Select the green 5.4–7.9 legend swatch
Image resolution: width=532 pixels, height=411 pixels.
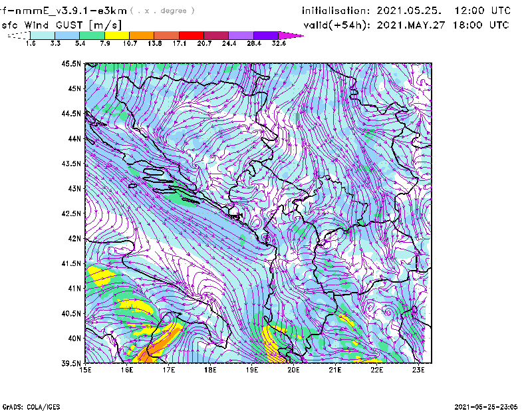[92, 35]
